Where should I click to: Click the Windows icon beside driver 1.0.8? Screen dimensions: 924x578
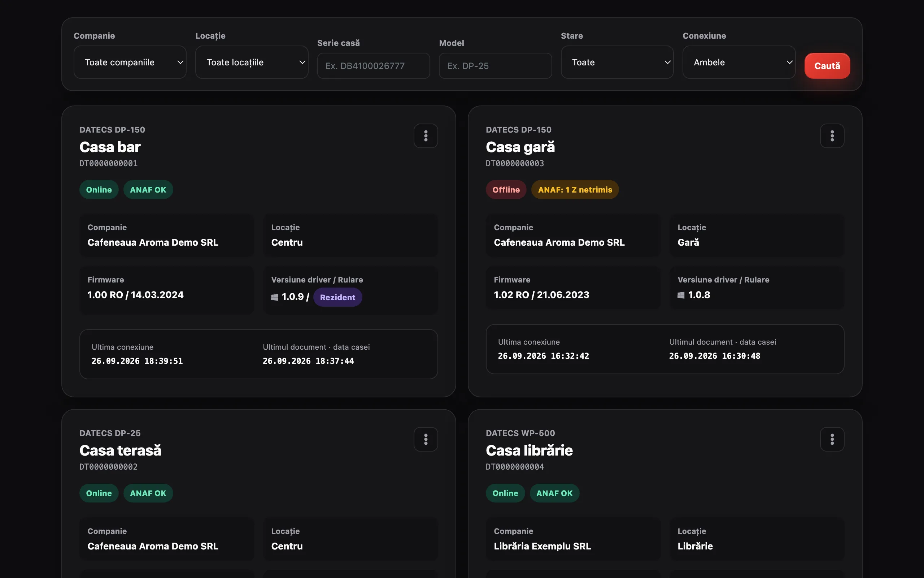coord(681,295)
